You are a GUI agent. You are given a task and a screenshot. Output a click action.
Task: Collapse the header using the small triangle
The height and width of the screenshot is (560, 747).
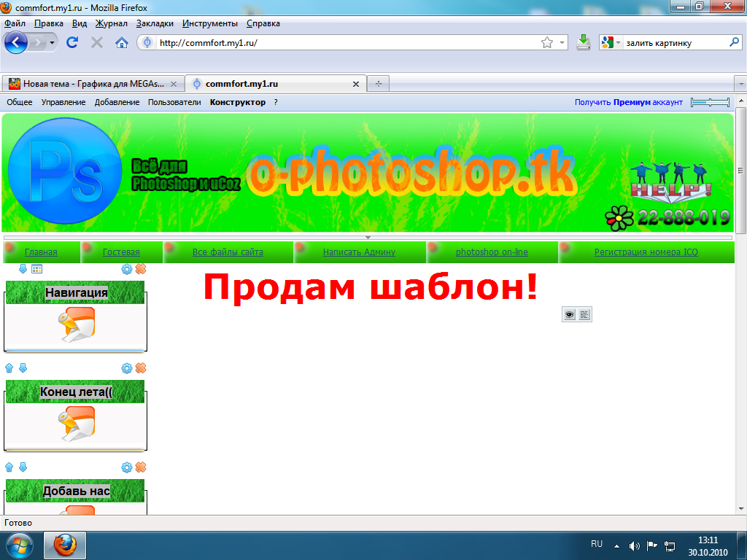point(368,237)
